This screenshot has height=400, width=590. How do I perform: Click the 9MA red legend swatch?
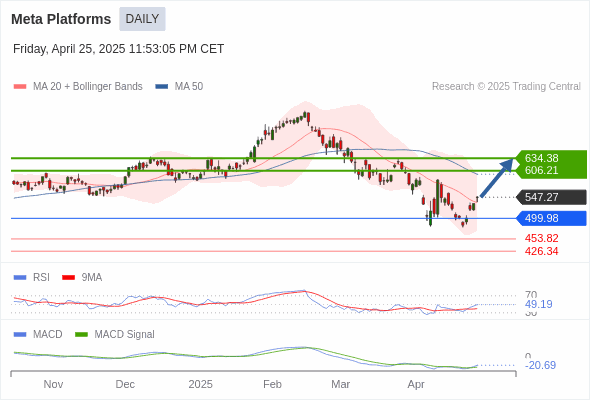pyautogui.click(x=68, y=278)
